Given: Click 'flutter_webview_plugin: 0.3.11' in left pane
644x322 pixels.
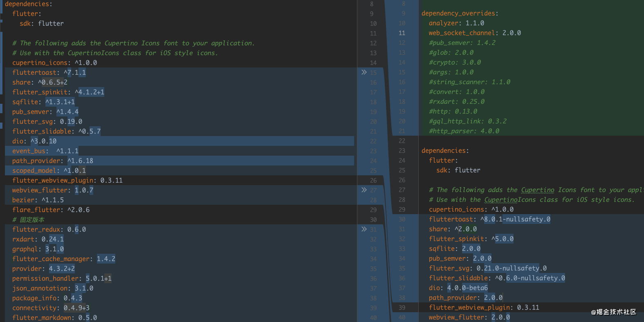Looking at the screenshot, I should click(x=67, y=180).
